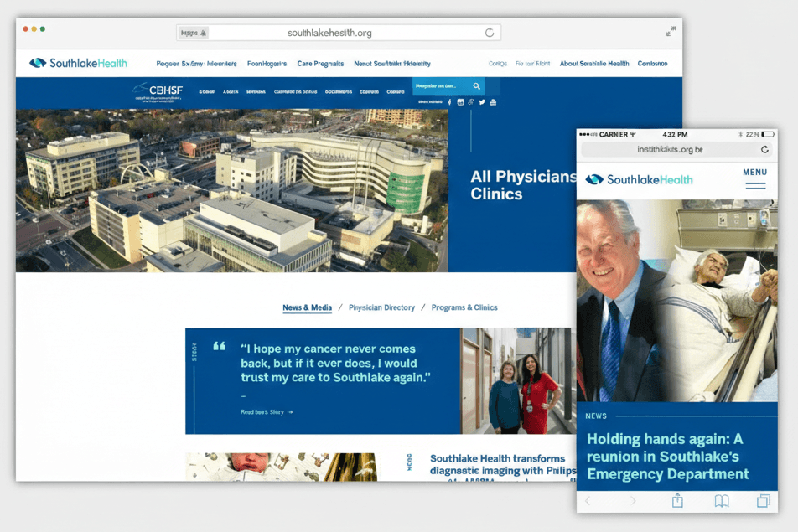Click the search magnifier in the CBHSF bar

tap(476, 86)
